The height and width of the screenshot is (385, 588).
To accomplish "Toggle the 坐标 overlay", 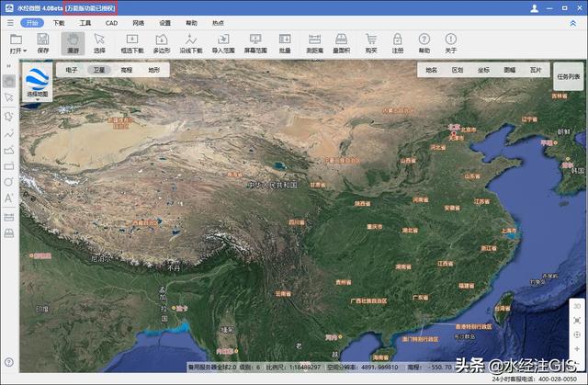I will click(x=483, y=70).
